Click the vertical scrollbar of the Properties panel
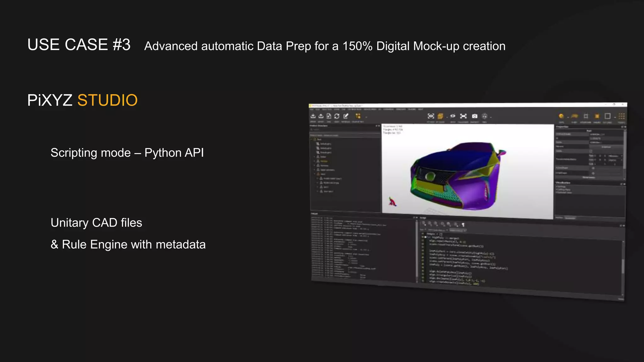 click(625, 154)
